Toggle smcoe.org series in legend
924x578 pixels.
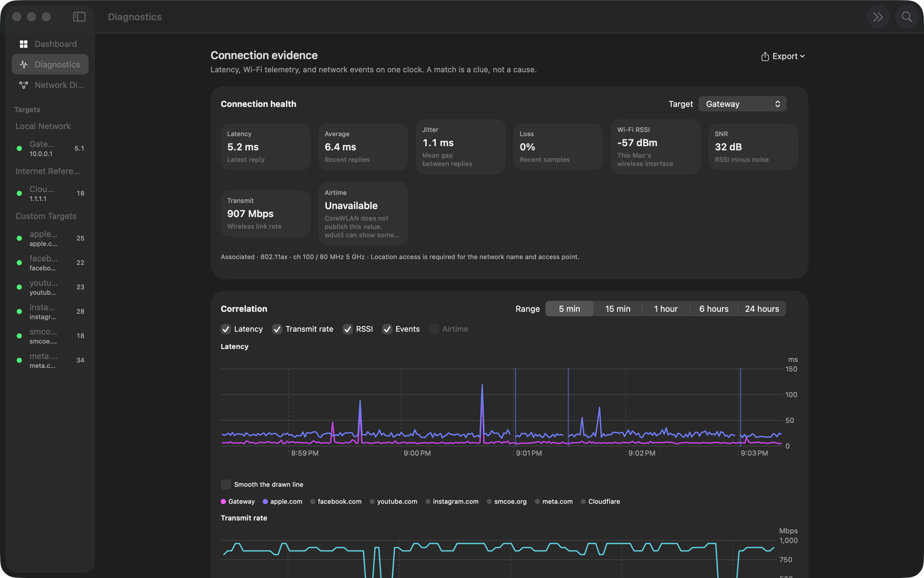tap(507, 501)
